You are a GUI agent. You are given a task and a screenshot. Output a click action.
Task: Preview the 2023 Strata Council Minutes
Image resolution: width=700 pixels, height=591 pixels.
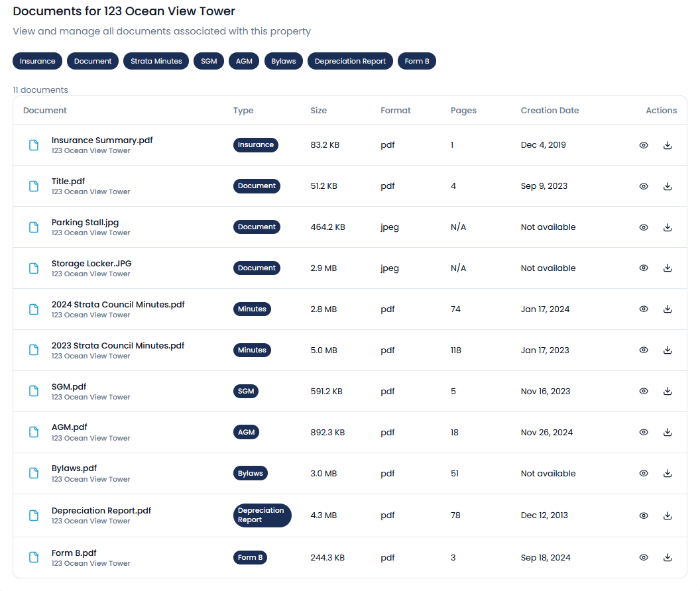[x=644, y=350]
